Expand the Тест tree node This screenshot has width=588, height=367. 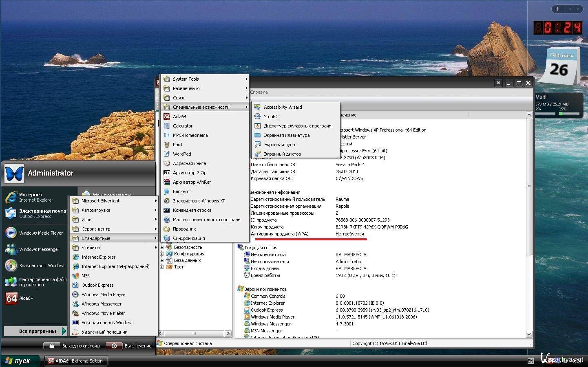[x=161, y=267]
